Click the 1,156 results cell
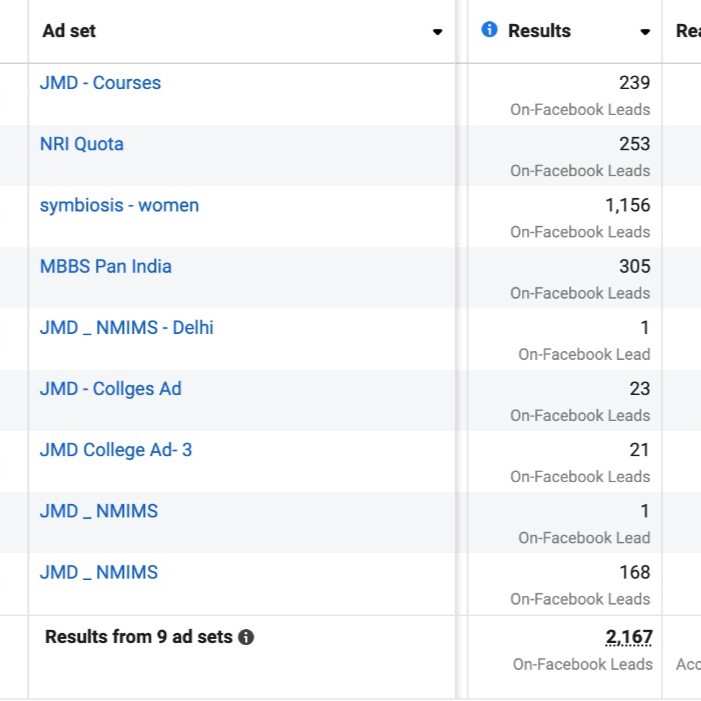Viewport: 701px width, 701px height. pyautogui.click(x=627, y=205)
